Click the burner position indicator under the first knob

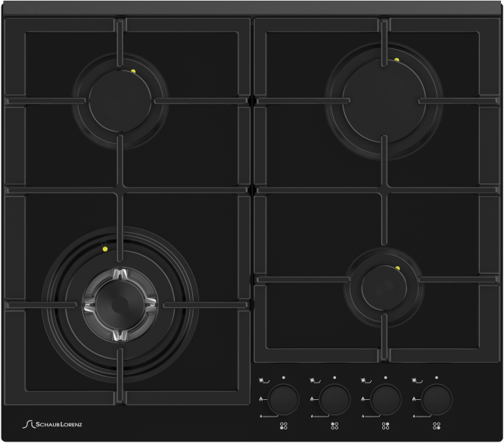tap(284, 426)
